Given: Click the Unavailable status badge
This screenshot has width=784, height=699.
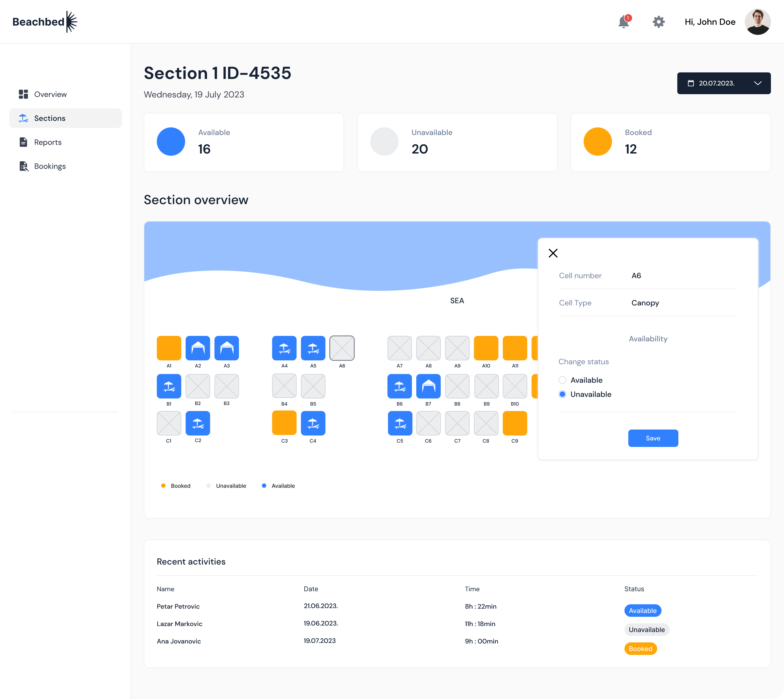Looking at the screenshot, I should pos(647,630).
